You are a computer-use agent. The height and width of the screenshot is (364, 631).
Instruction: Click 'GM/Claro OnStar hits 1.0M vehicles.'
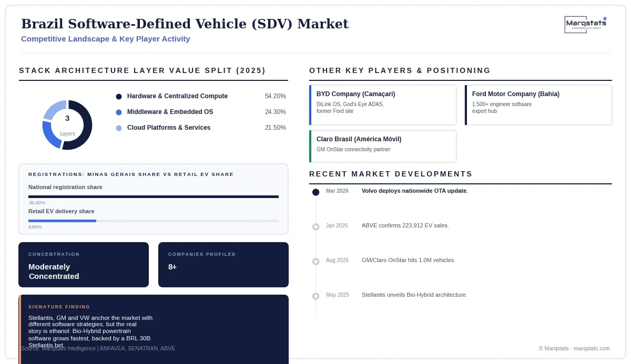pyautogui.click(x=409, y=260)
